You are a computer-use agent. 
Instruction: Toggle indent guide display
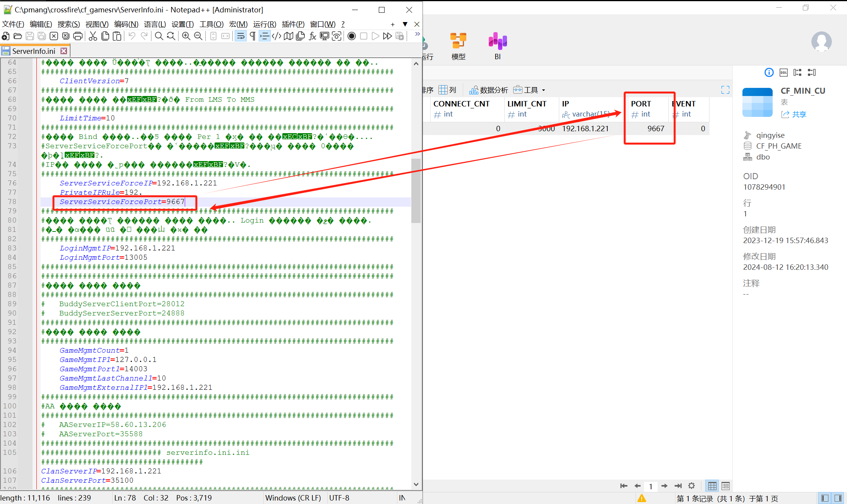click(265, 36)
